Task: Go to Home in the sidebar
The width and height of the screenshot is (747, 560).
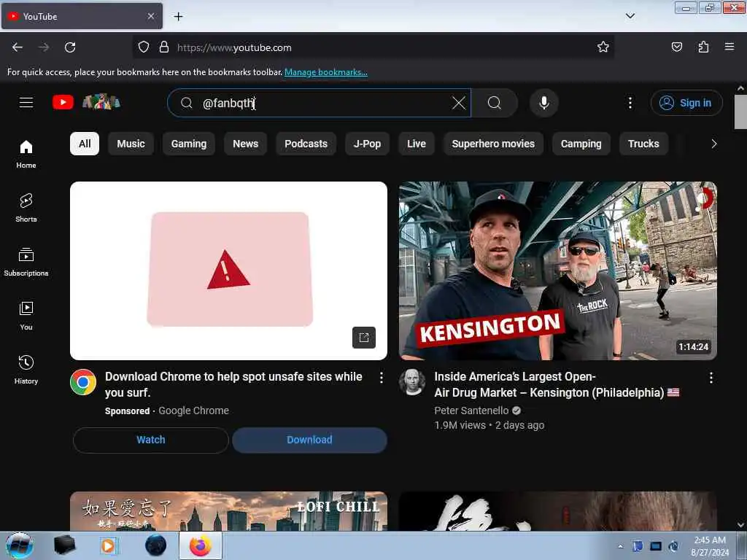Action: [x=26, y=154]
